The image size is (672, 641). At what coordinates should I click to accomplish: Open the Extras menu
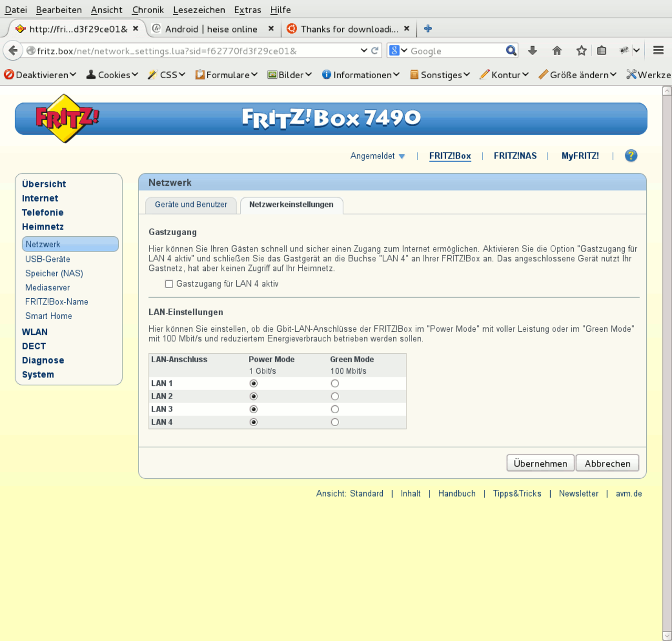pyautogui.click(x=248, y=9)
